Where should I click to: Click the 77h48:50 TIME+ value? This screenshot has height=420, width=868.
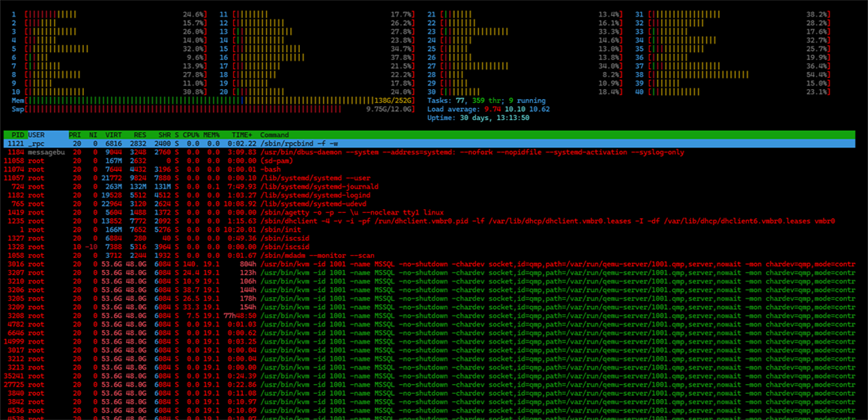[241, 316]
